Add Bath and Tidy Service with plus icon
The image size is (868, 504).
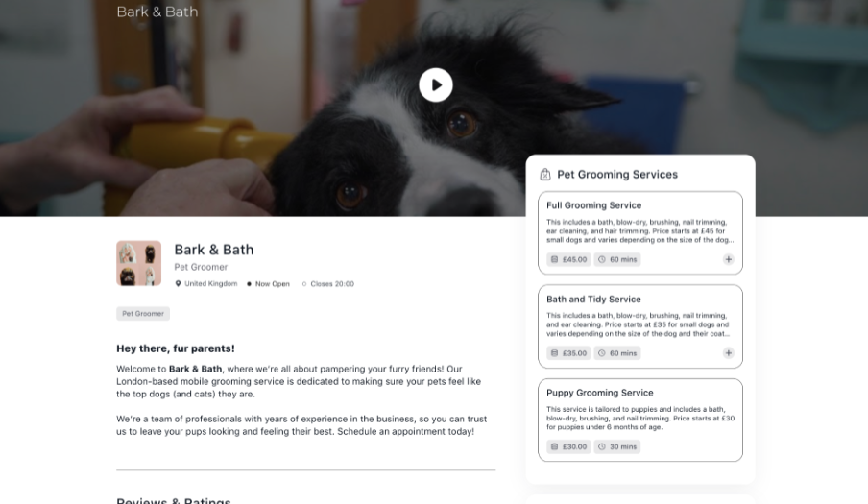pos(729,353)
